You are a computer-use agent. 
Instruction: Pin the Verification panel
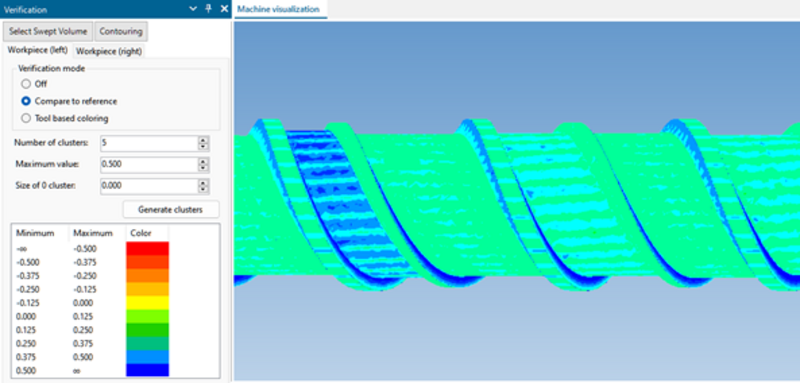[x=208, y=9]
